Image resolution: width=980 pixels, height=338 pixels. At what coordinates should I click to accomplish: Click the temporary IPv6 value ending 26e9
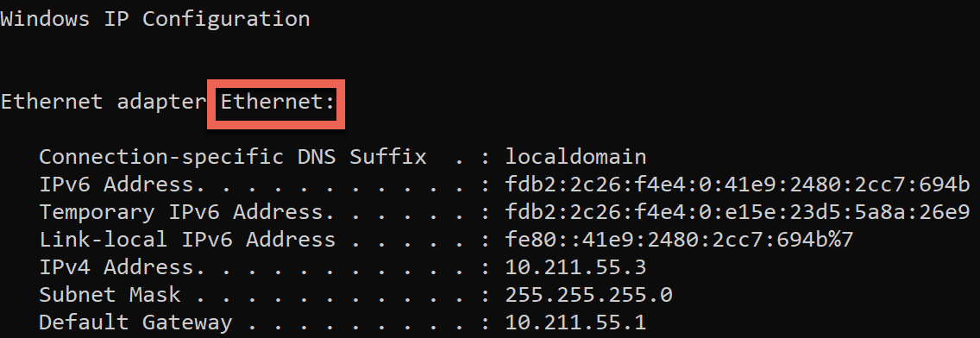[x=738, y=212]
